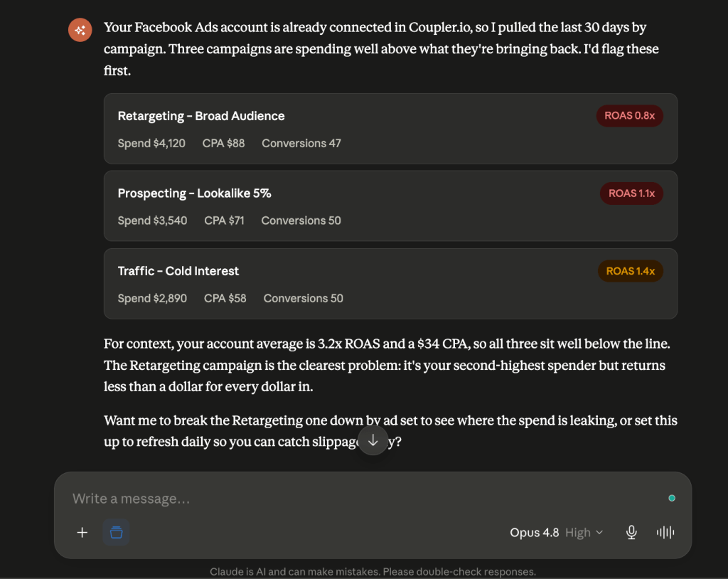The image size is (728, 579).
Task: Click Spend $4,120 in Retargeting card
Action: 151,143
